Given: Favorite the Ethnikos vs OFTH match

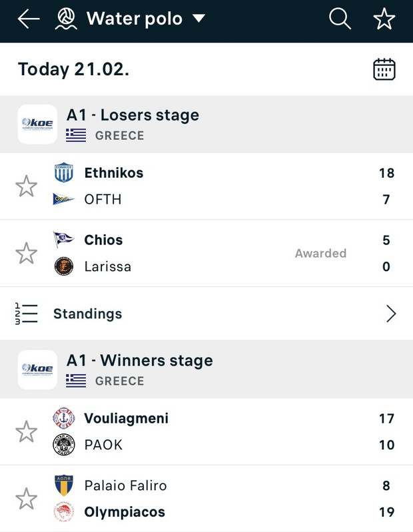Looking at the screenshot, I should [26, 186].
